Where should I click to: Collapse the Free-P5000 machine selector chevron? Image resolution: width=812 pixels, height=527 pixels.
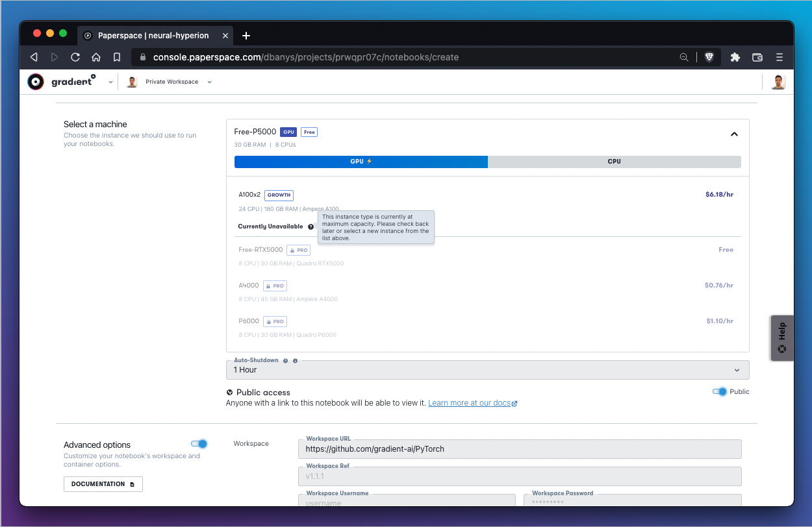[x=734, y=134]
